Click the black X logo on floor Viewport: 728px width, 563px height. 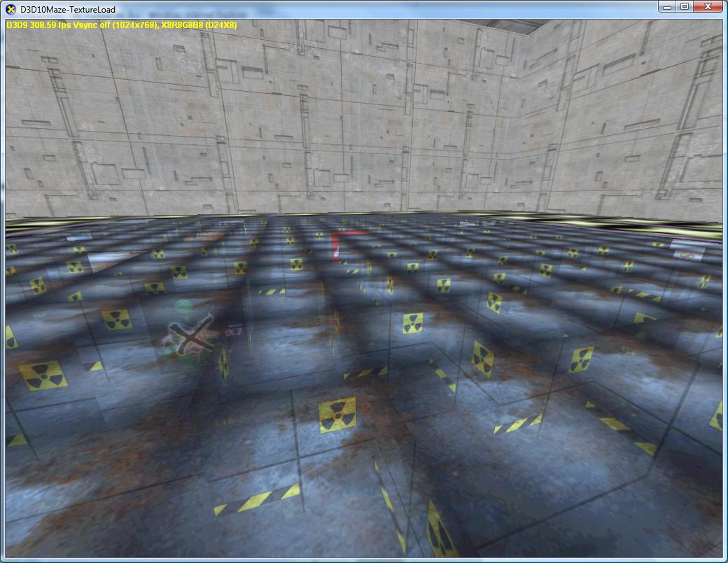191,334
